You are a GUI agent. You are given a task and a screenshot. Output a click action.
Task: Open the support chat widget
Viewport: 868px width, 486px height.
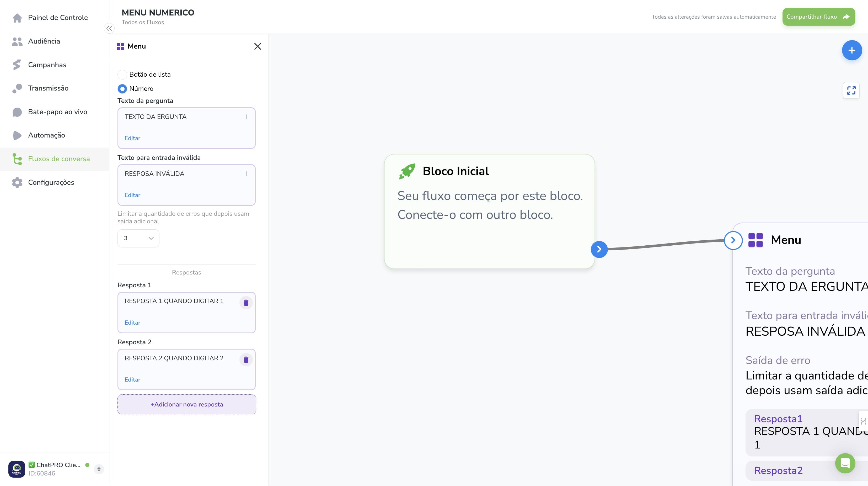click(x=845, y=463)
